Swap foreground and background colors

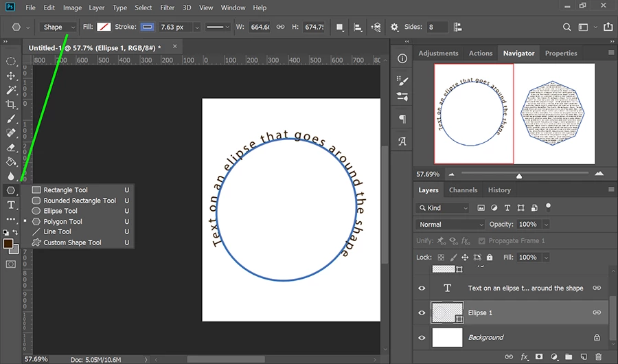pyautogui.click(x=15, y=232)
